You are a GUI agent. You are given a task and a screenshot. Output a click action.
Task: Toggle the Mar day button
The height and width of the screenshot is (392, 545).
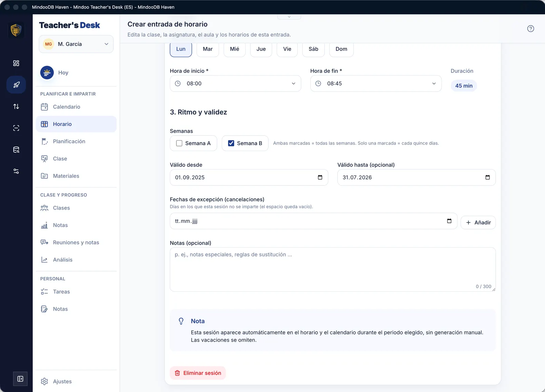point(208,49)
